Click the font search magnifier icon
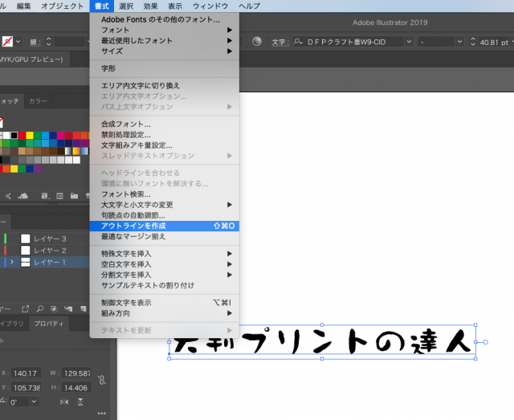This screenshot has width=514, height=420. pyautogui.click(x=297, y=42)
